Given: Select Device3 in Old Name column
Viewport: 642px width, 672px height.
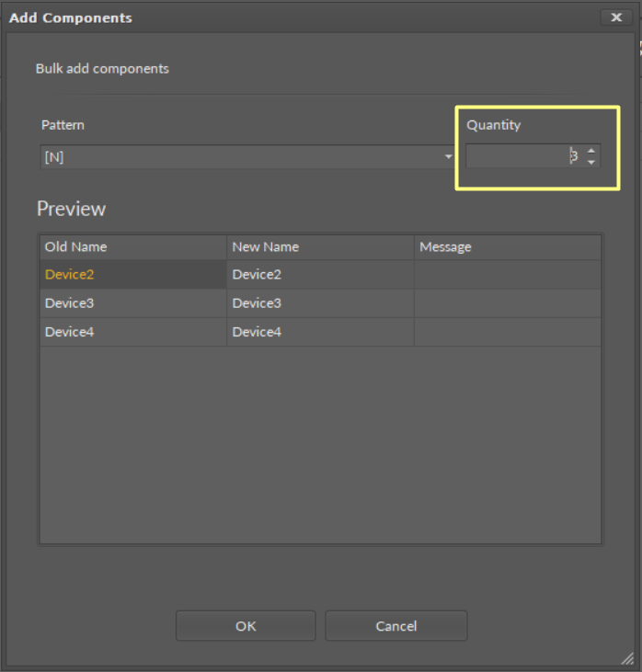Looking at the screenshot, I should [70, 302].
